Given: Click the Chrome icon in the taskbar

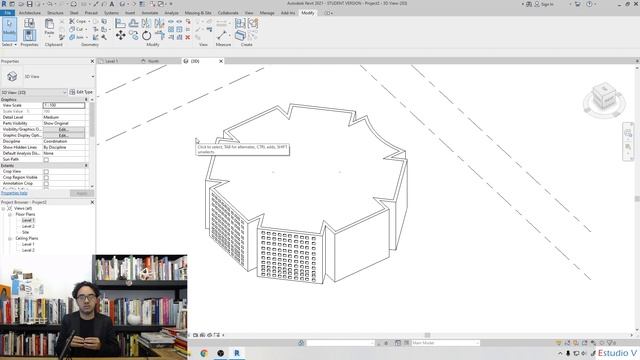Looking at the screenshot, I should coord(204,353).
